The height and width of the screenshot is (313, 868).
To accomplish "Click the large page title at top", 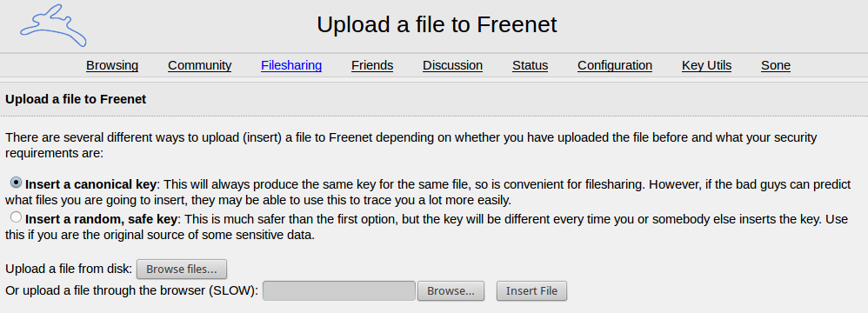I will point(437,25).
